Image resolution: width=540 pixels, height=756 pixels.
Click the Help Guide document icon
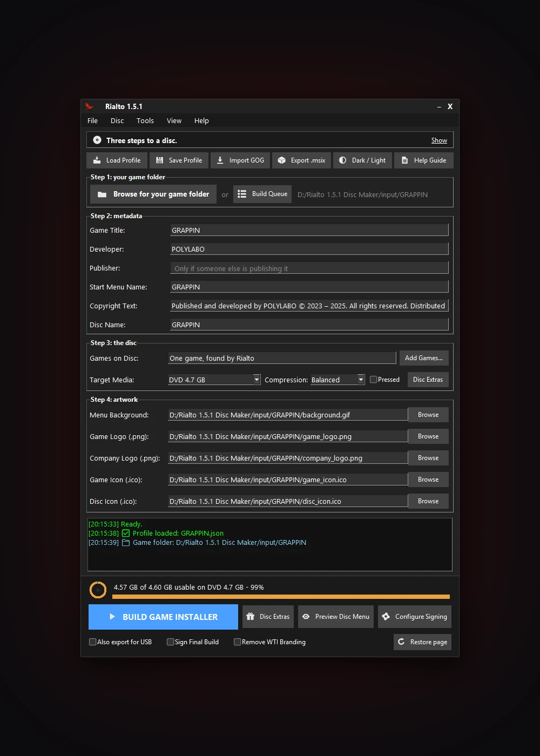[404, 160]
